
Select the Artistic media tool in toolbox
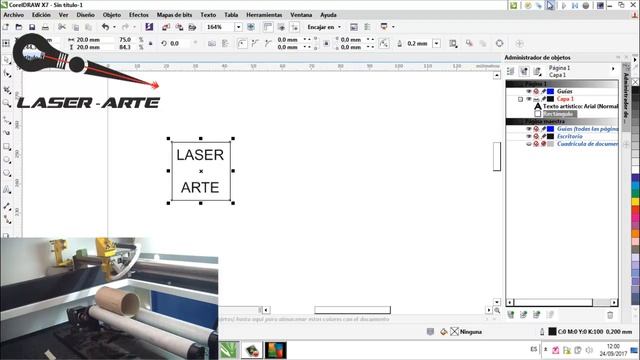7,132
